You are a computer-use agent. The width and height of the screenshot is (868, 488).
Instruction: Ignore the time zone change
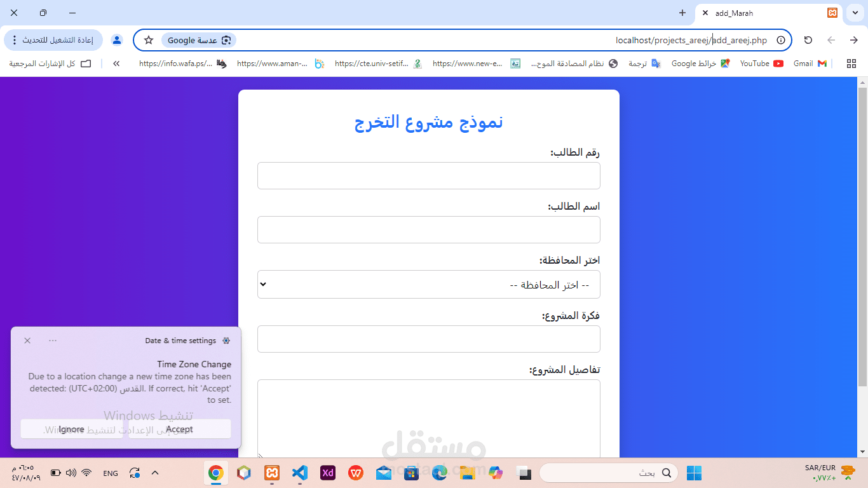[x=71, y=429]
